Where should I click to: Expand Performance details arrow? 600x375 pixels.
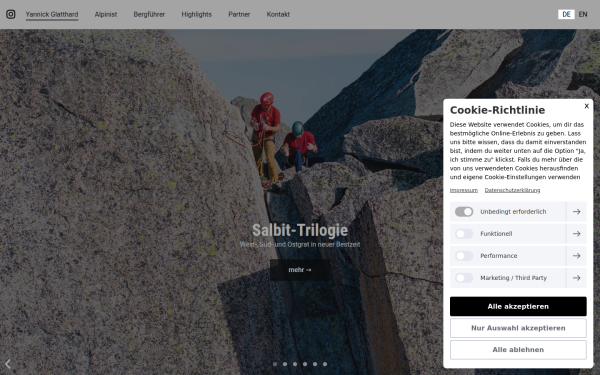(576, 256)
